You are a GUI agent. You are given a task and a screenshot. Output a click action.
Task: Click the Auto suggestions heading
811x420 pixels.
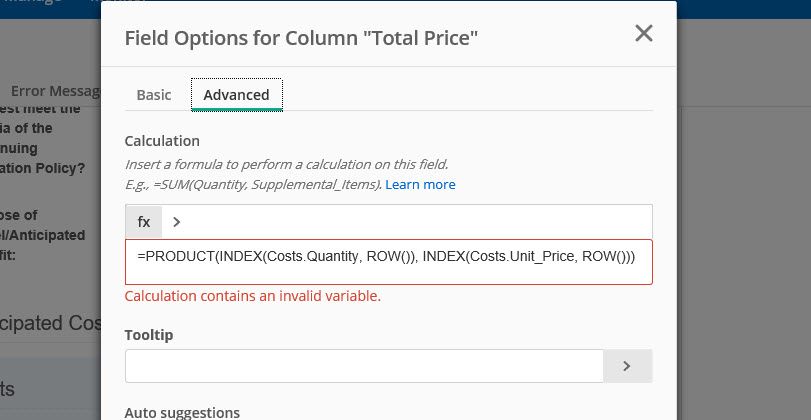[x=182, y=412]
